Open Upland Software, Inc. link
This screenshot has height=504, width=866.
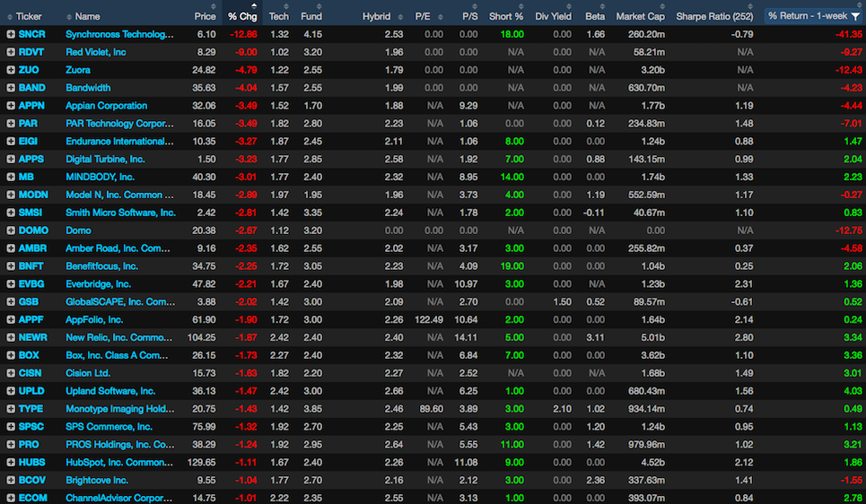110,391
